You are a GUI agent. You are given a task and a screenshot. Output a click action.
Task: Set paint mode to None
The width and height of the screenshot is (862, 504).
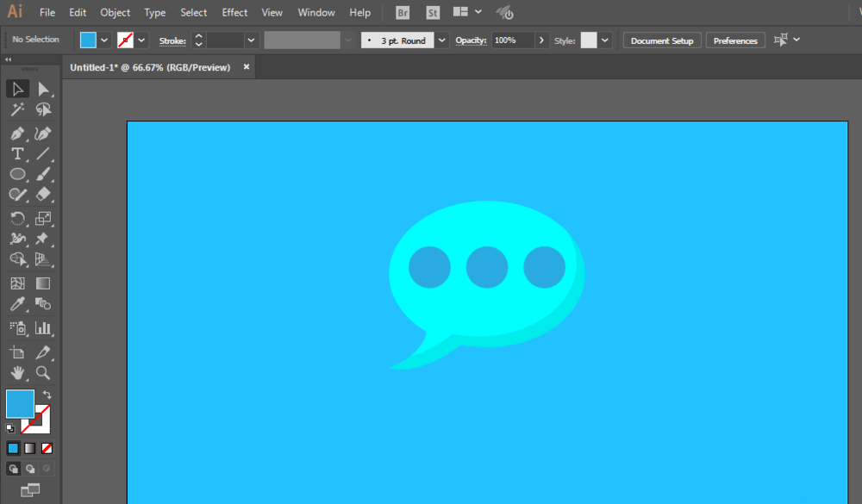[x=47, y=449]
